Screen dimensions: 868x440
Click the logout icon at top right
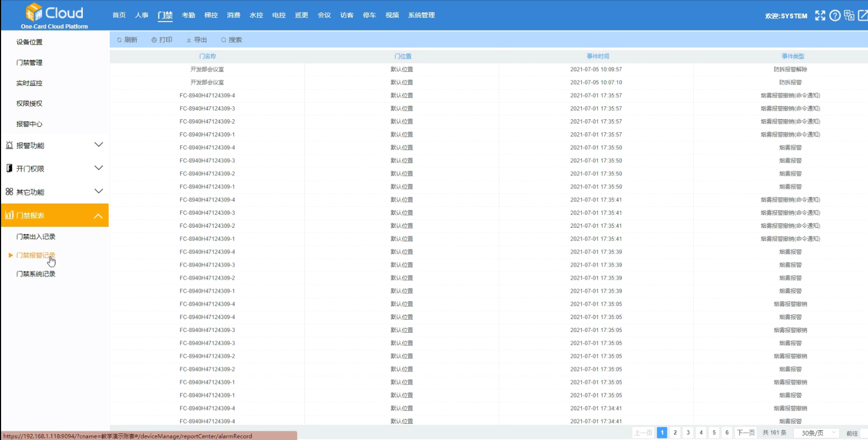(863, 16)
